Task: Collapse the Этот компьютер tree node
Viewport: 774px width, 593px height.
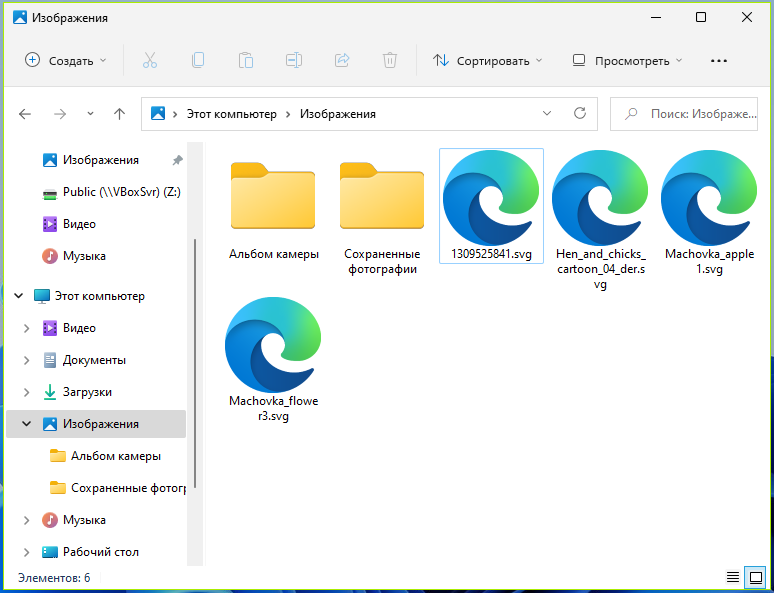Action: click(x=19, y=296)
